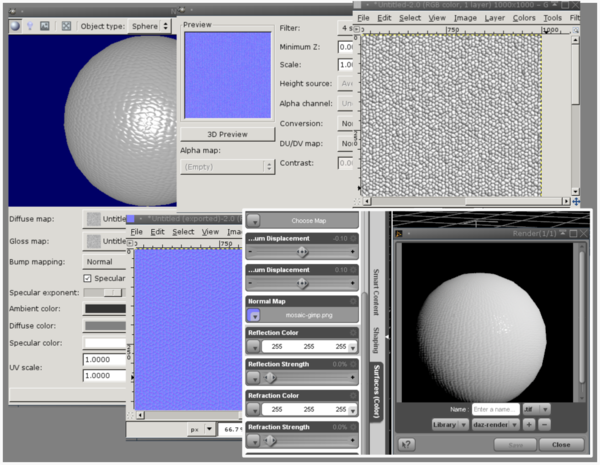Switch to the Smart Content side tab

(x=376, y=292)
